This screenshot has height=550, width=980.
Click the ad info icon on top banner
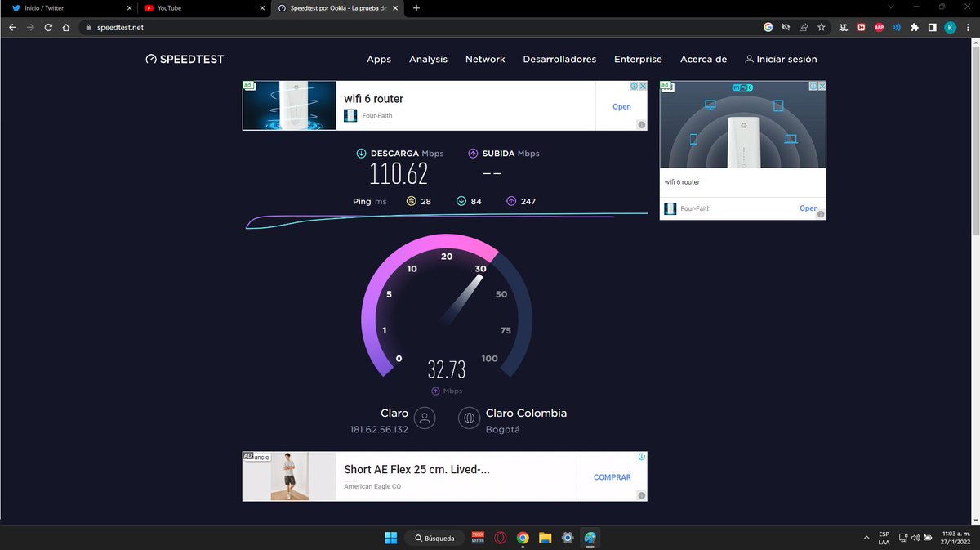point(634,86)
